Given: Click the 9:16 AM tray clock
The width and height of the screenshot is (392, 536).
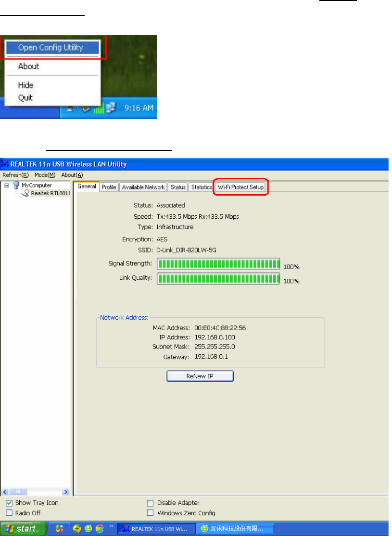Looking at the screenshot, I should coord(138,108).
